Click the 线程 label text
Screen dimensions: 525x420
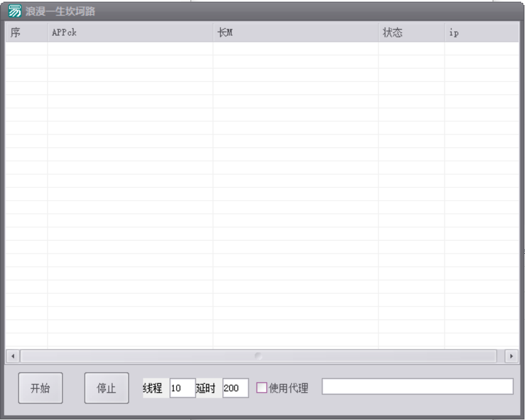pos(153,388)
